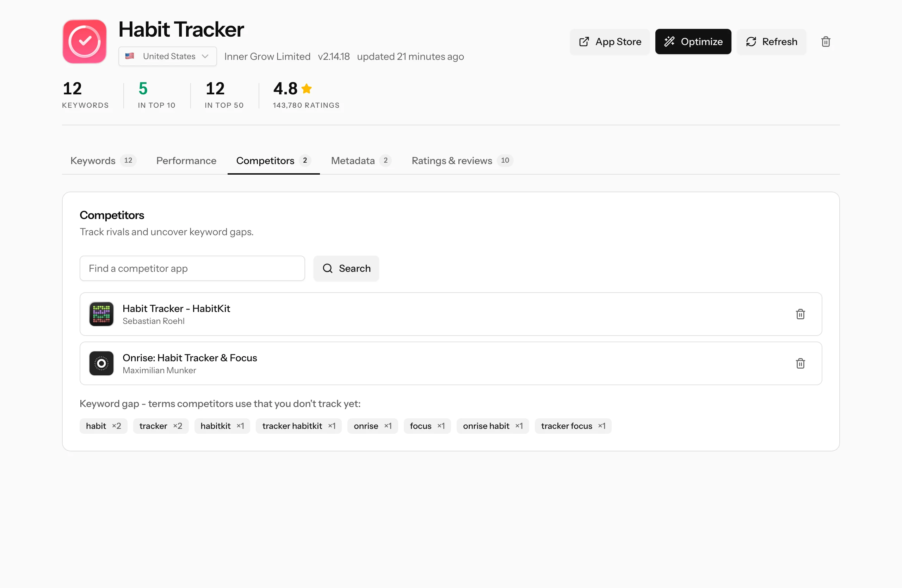The image size is (902, 588).
Task: Click the In Top 50 stat
Action: (x=224, y=95)
